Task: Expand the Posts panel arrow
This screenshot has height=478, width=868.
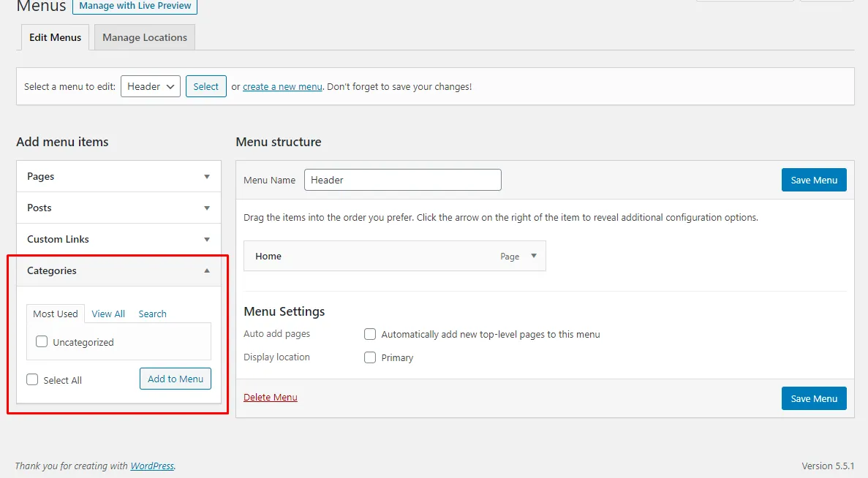Action: (207, 208)
